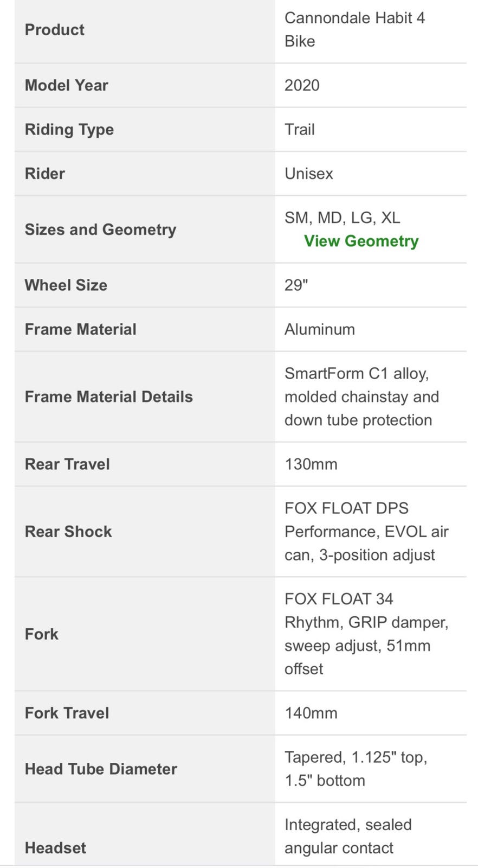Screen dimensions: 478x868
Task: Select the Trail riding type value
Action: pos(300,129)
